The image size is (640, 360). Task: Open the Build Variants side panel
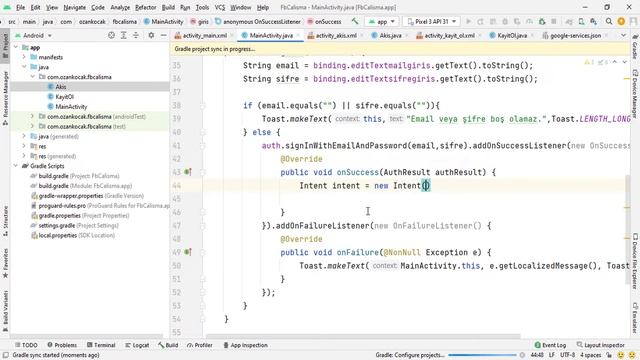pyautogui.click(x=5, y=311)
